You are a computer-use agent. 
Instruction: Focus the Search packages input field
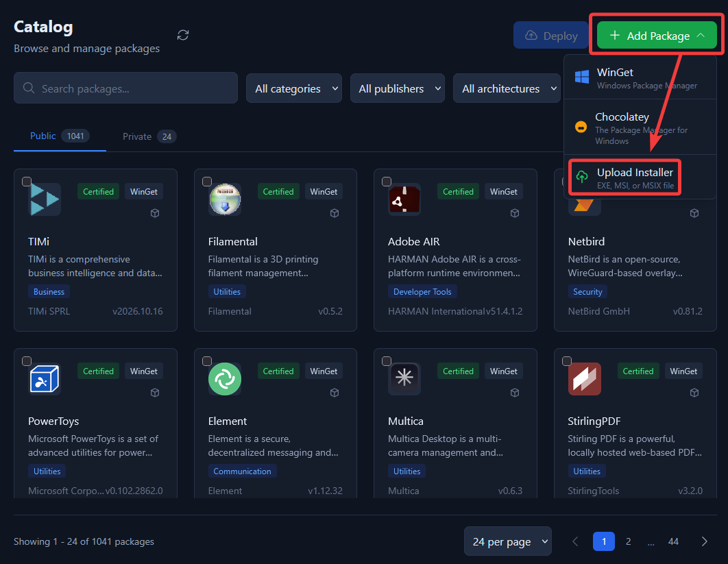point(126,88)
